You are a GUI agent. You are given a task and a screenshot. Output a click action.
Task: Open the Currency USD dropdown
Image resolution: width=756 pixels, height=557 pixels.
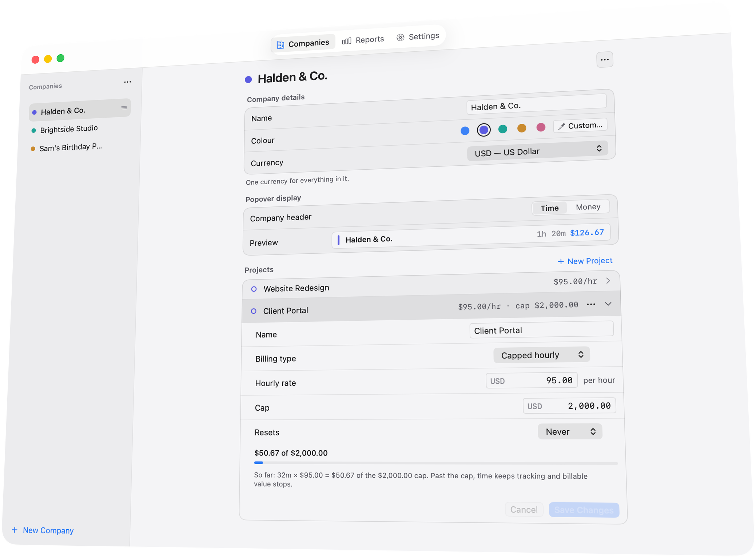pyautogui.click(x=538, y=151)
